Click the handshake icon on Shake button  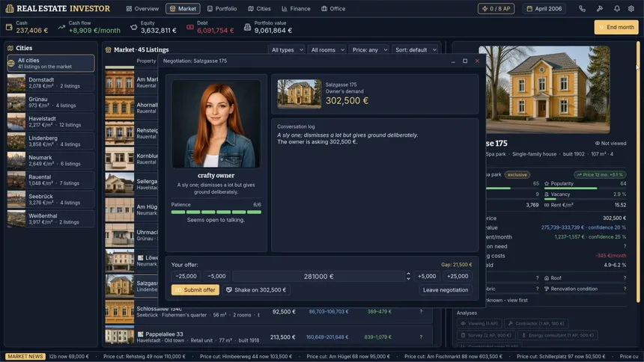click(x=229, y=289)
